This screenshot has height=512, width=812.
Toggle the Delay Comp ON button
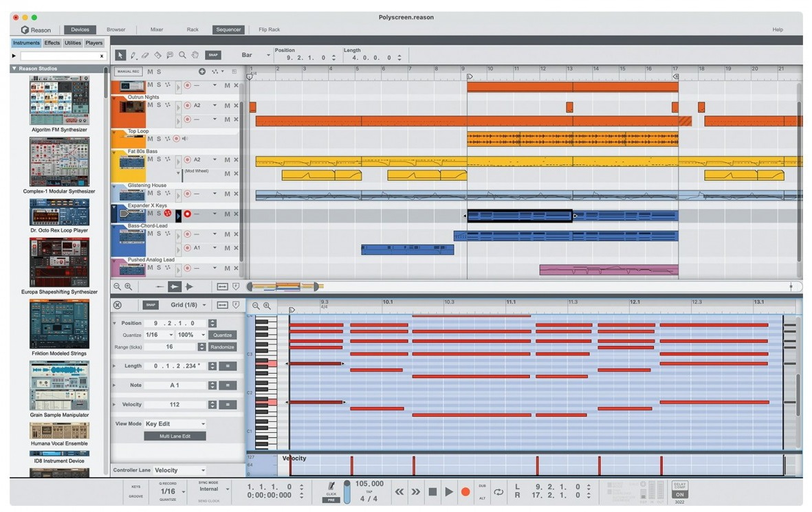tap(679, 494)
